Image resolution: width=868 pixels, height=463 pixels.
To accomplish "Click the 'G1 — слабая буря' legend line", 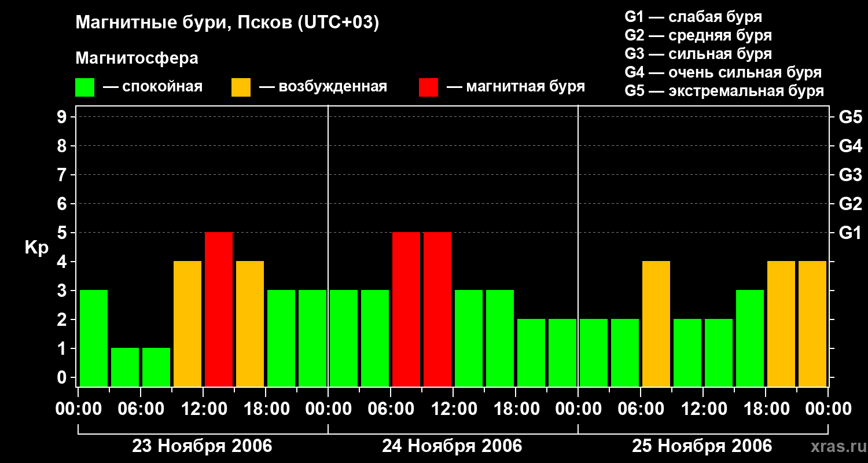I will click(x=693, y=16).
